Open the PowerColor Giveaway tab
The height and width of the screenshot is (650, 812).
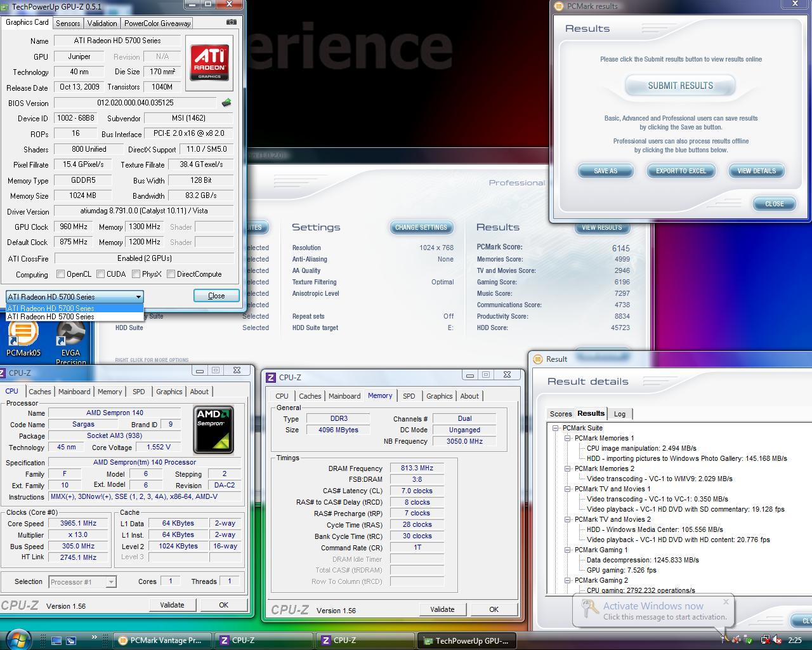157,23
